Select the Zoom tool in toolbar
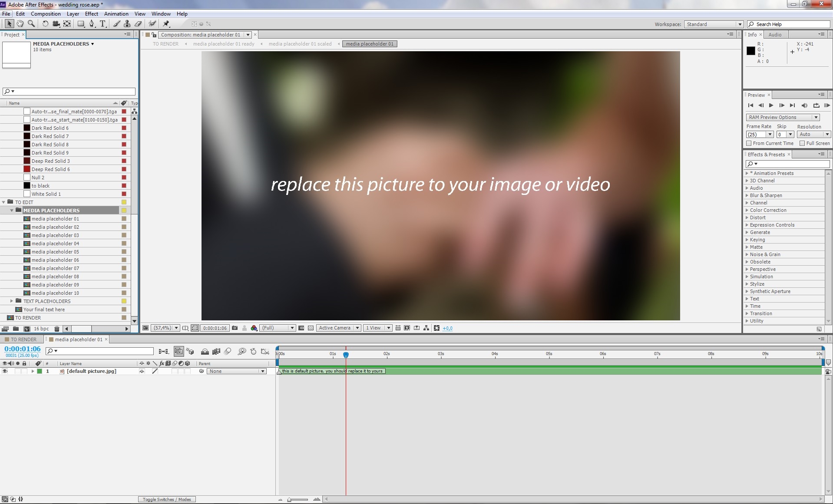The height and width of the screenshot is (504, 833). (x=31, y=24)
